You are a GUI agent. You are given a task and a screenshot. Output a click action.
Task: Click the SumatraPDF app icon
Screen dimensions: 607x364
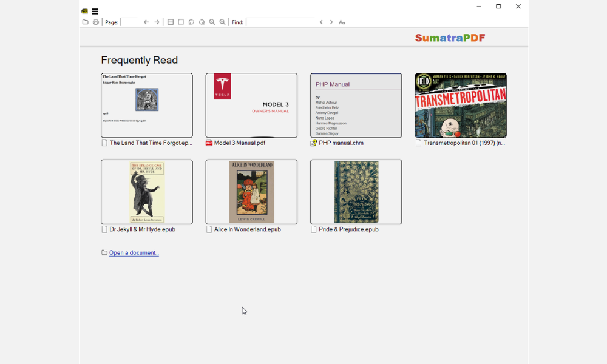click(x=85, y=12)
